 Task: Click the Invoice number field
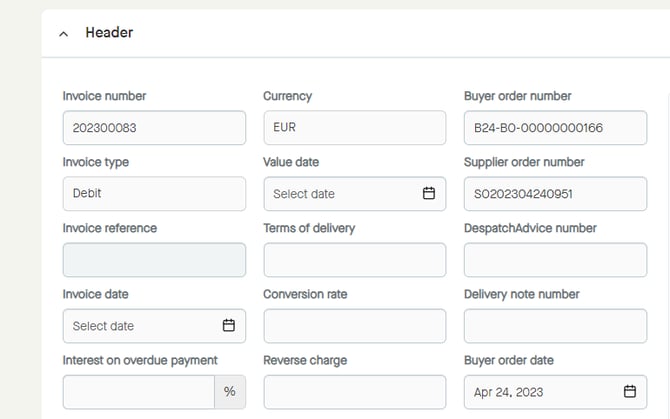(154, 128)
